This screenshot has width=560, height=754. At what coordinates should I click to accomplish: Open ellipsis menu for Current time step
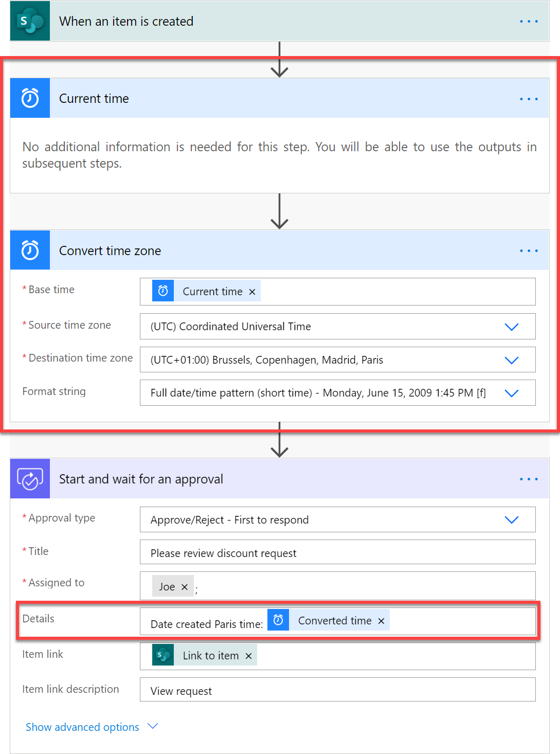(x=529, y=99)
